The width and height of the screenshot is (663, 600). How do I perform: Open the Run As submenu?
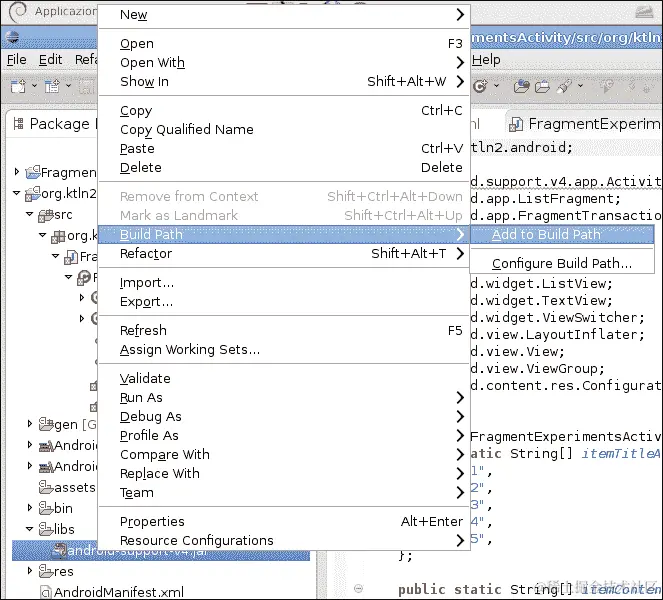[x=284, y=397]
